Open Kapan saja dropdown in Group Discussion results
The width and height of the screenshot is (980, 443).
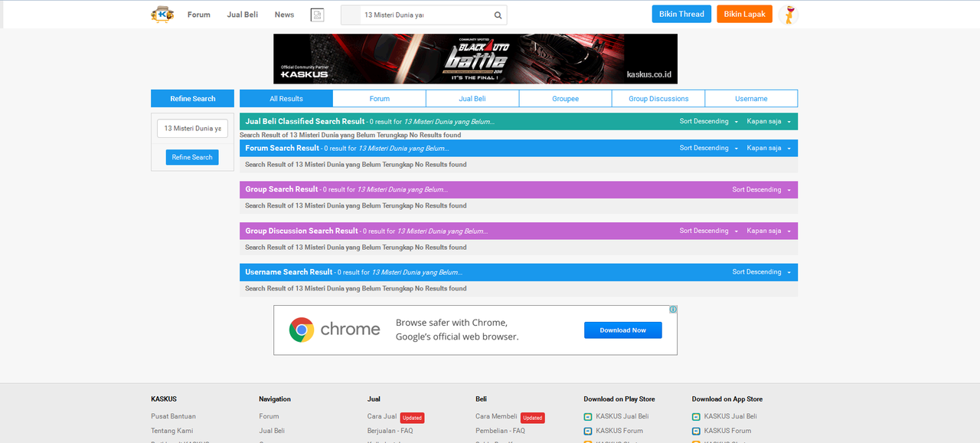point(769,231)
